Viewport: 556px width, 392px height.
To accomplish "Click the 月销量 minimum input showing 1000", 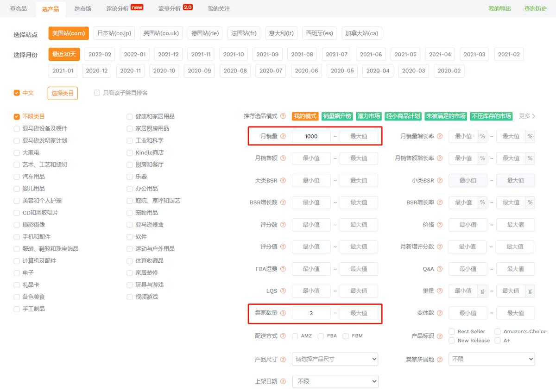I will coord(311,136).
